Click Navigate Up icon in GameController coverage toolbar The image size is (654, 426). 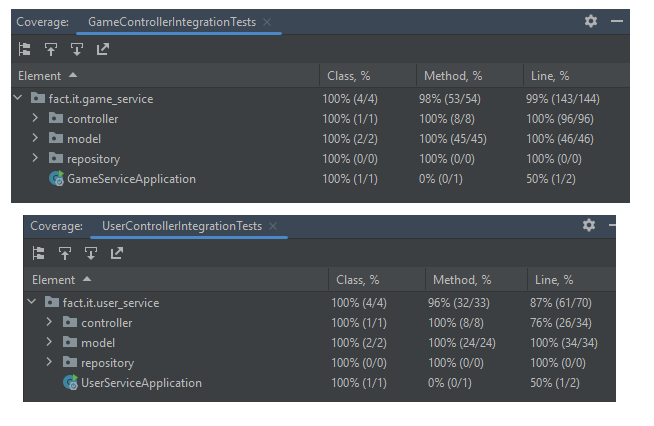(51, 49)
